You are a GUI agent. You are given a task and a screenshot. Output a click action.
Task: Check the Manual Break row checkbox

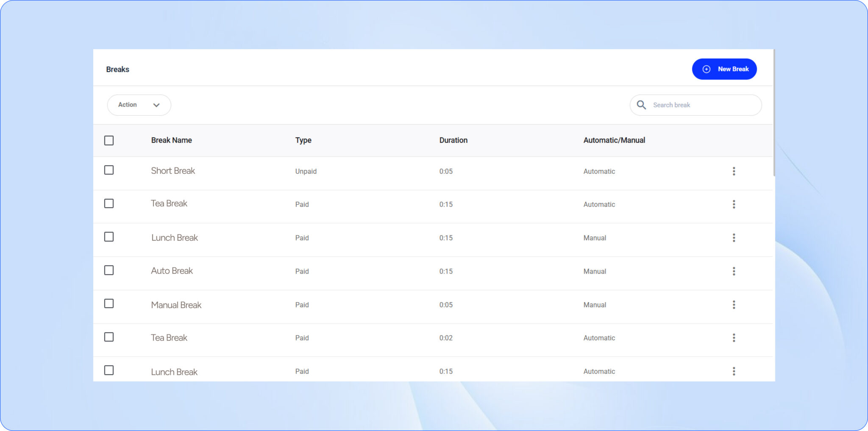point(109,303)
